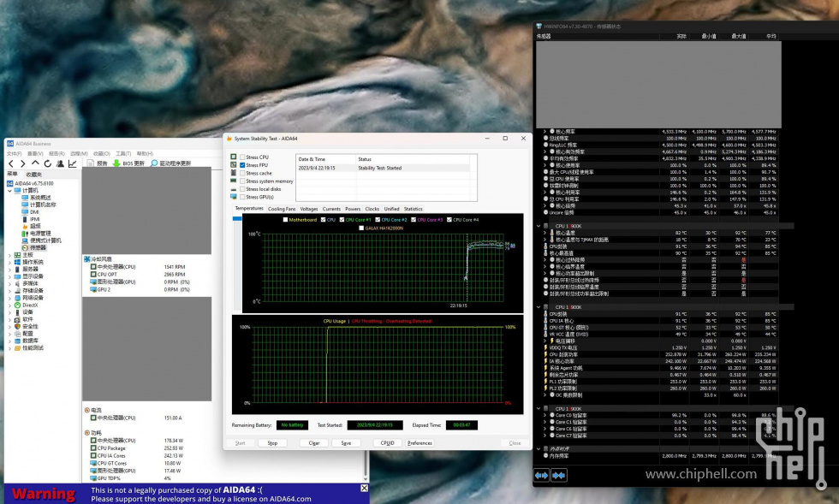The image size is (839, 504).
Task: Open the 文件(F) menu in AIDA64
Action: (14, 153)
